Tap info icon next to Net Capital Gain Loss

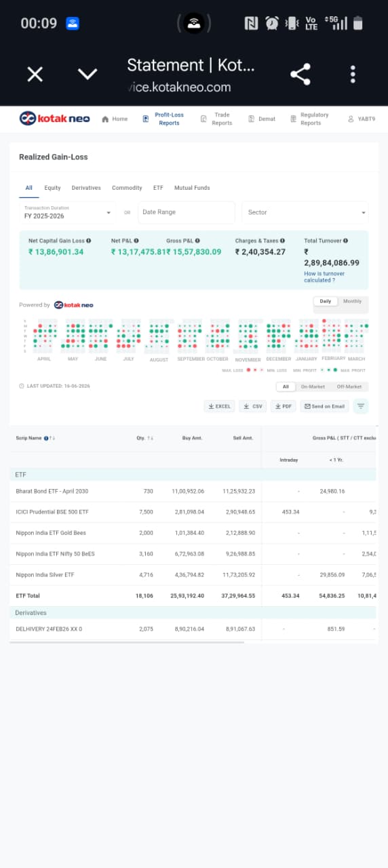click(89, 241)
